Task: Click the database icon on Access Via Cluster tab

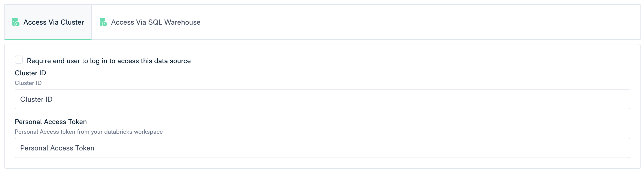Action: [16, 22]
